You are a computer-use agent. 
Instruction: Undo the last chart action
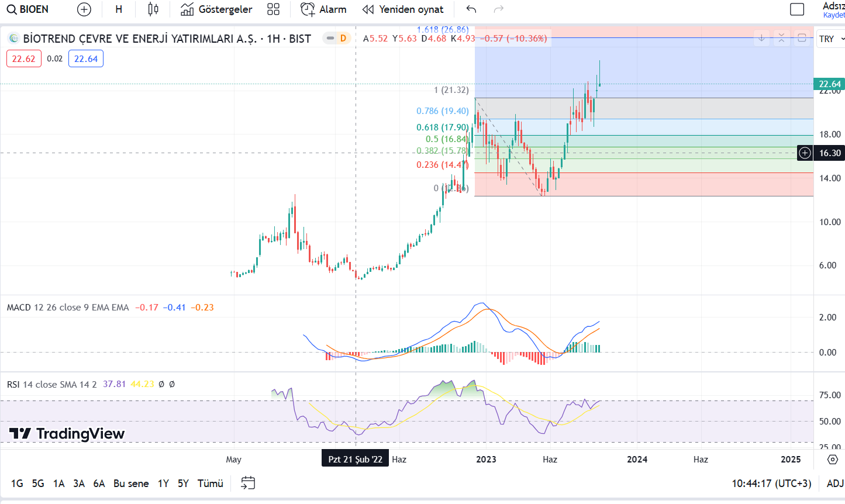point(471,9)
